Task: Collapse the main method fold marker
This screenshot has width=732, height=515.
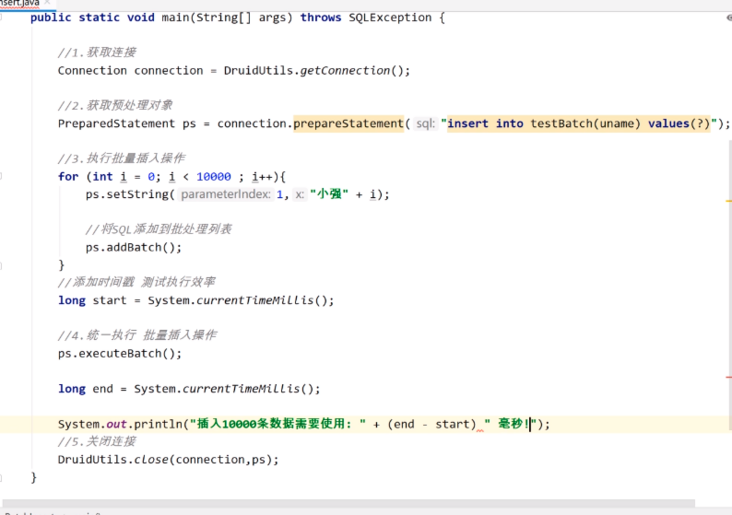Action: 3,19
